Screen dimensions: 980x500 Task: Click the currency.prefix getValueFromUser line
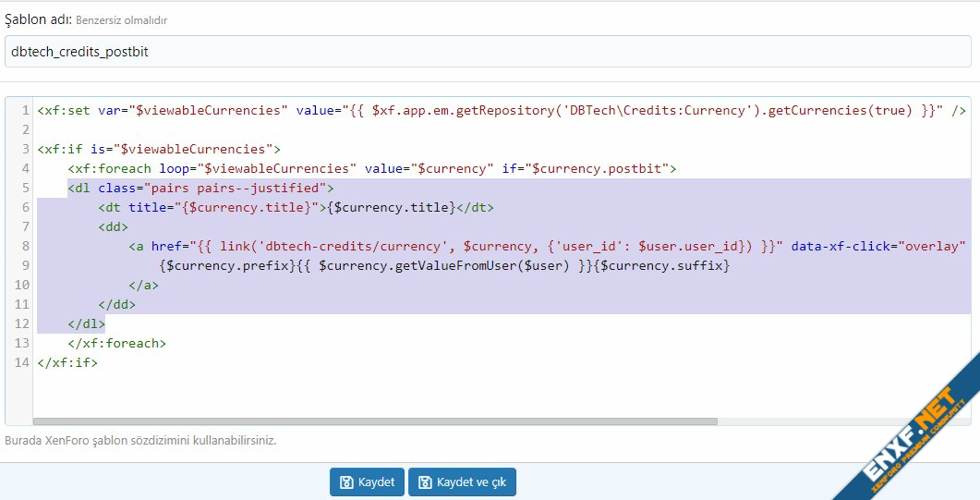pyautogui.click(x=443, y=265)
